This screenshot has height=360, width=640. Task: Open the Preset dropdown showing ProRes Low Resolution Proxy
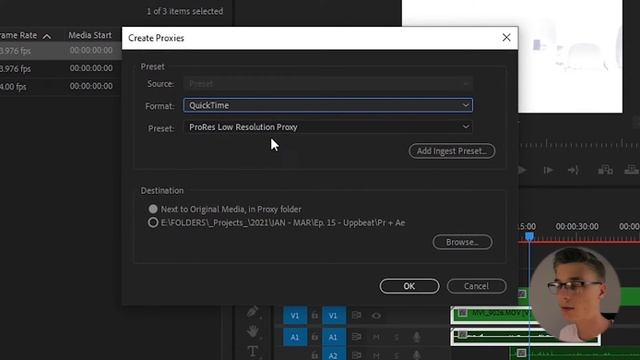pos(328,127)
